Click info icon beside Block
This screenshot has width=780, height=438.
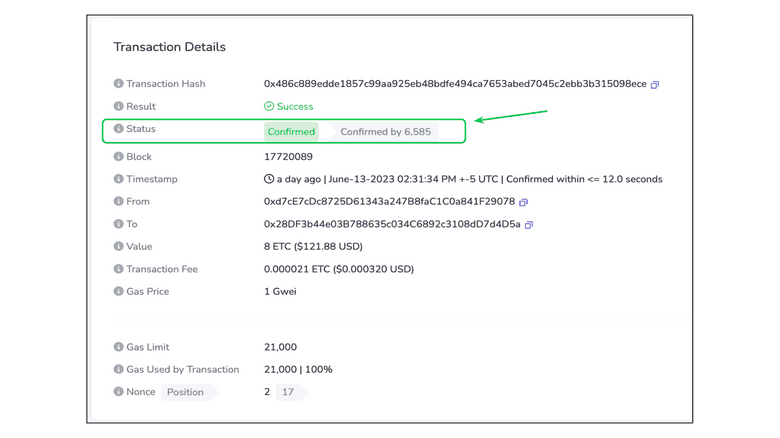118,157
